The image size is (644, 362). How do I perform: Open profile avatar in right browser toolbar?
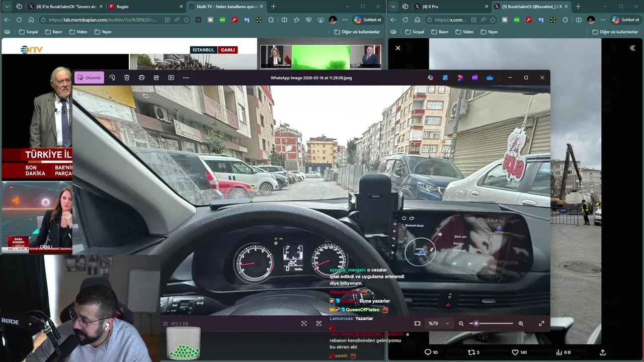[x=591, y=20]
